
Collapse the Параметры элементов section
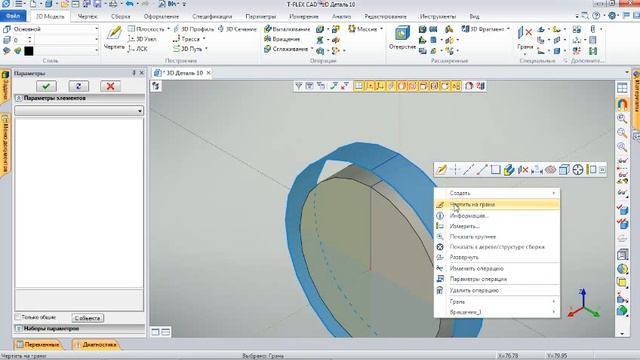point(18,98)
